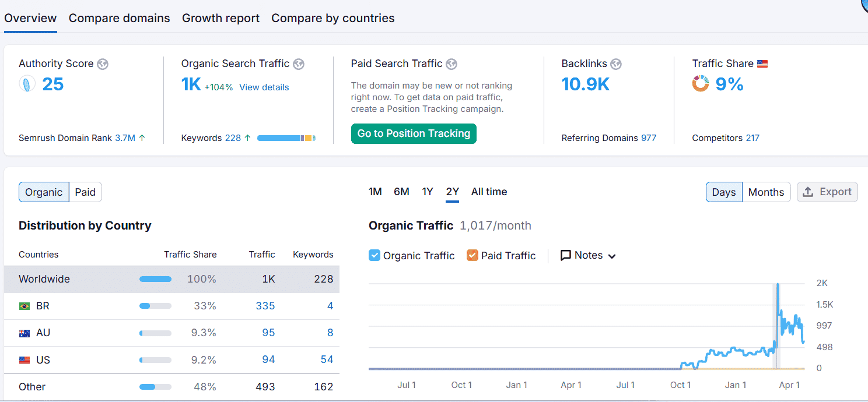Click the Notes speech bubble icon
Viewport: 868px width, 402px height.
(x=566, y=256)
